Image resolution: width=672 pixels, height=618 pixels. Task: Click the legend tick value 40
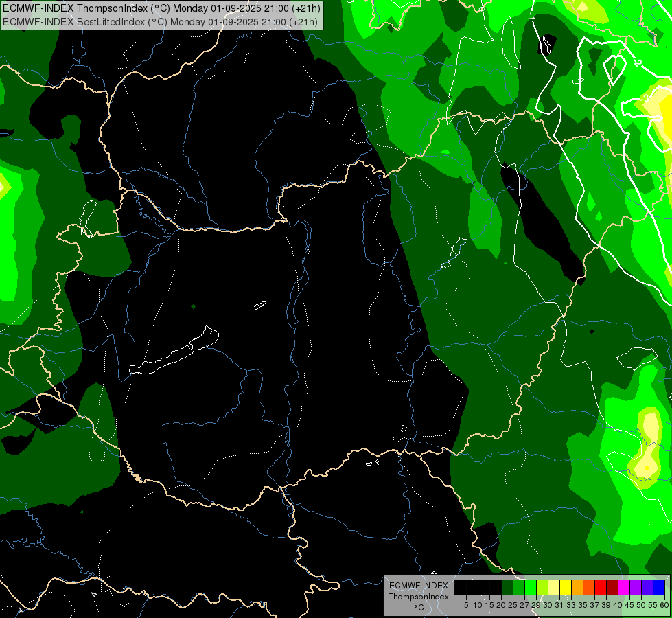(618, 605)
